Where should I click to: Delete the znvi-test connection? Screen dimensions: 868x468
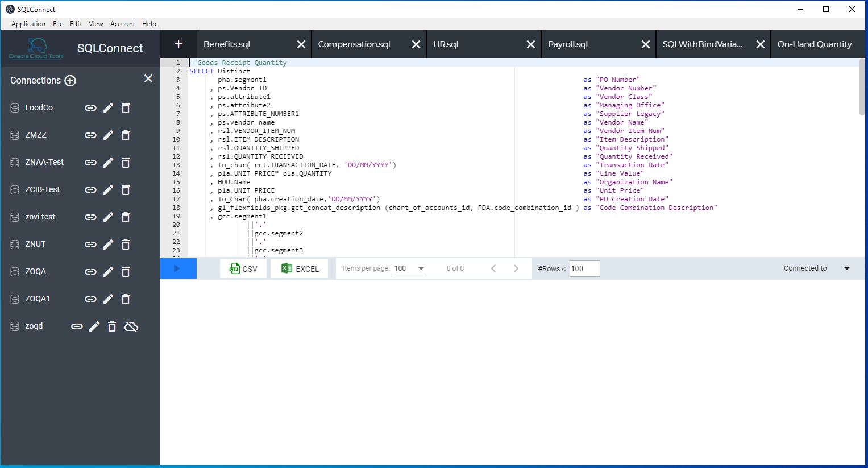point(126,217)
